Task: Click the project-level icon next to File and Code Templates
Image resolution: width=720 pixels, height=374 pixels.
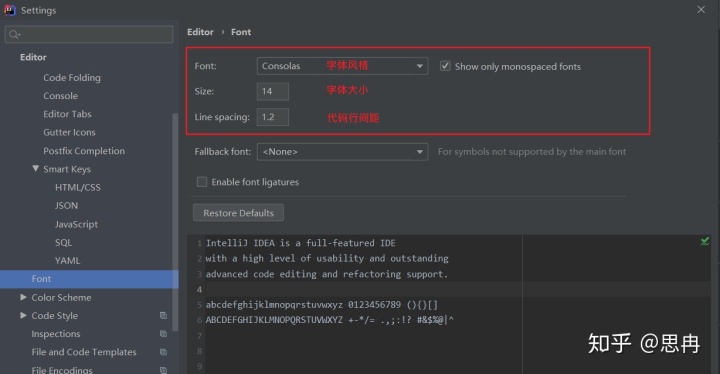Action: 163,352
